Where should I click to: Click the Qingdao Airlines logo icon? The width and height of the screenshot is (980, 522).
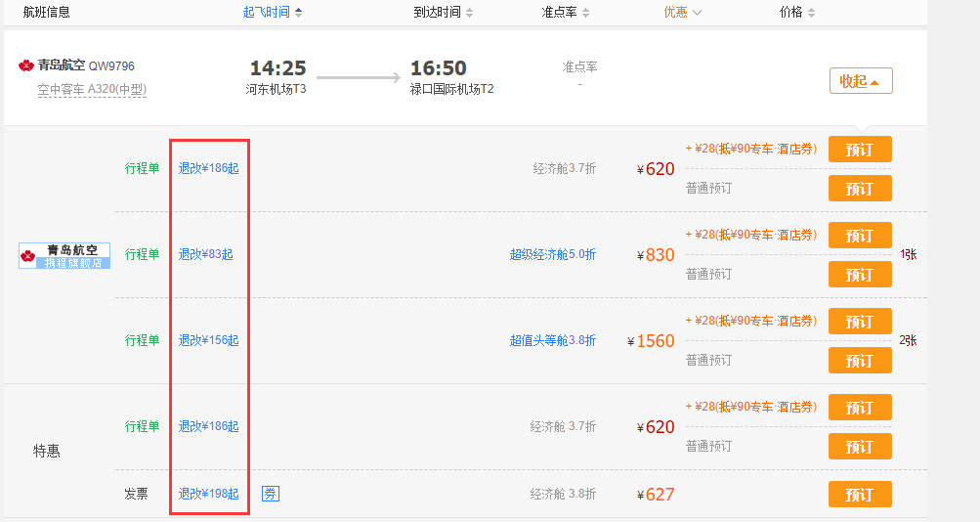click(26, 65)
